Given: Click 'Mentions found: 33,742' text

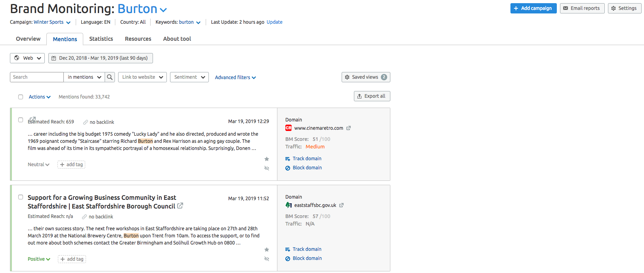Looking at the screenshot, I should (84, 97).
